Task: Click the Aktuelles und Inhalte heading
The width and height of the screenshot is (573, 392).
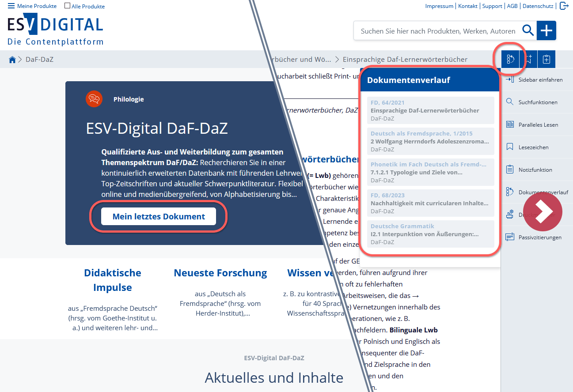Action: click(x=274, y=378)
